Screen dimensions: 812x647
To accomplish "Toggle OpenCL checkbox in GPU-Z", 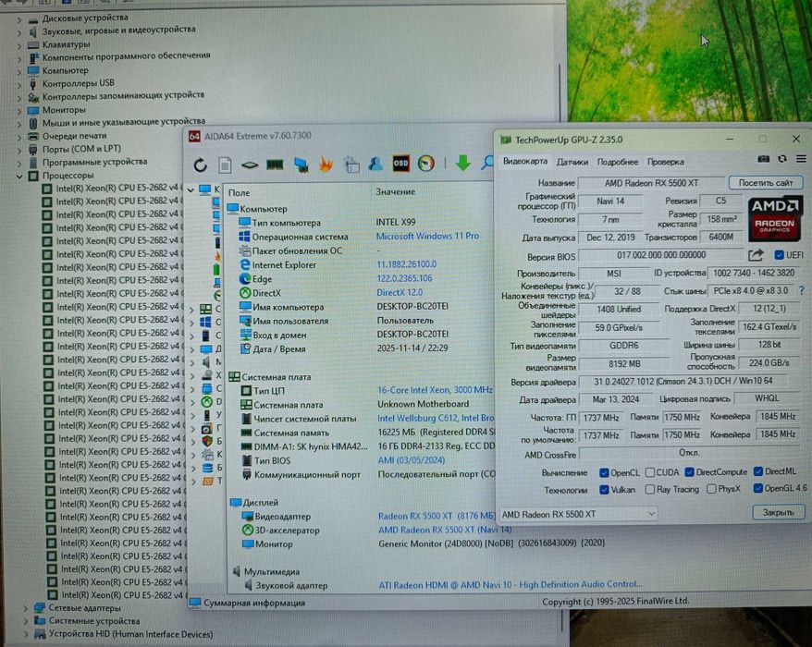I will point(604,472).
